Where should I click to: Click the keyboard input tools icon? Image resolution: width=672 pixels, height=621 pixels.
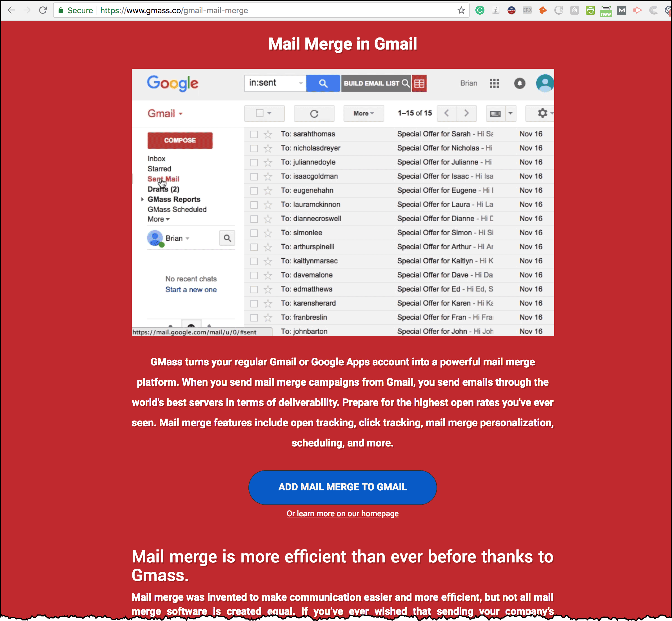[x=495, y=113]
